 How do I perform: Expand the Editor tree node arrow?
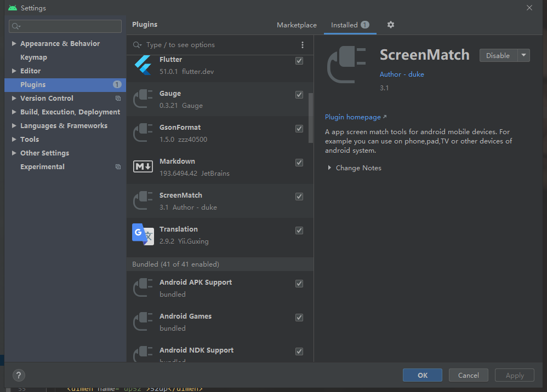click(14, 71)
